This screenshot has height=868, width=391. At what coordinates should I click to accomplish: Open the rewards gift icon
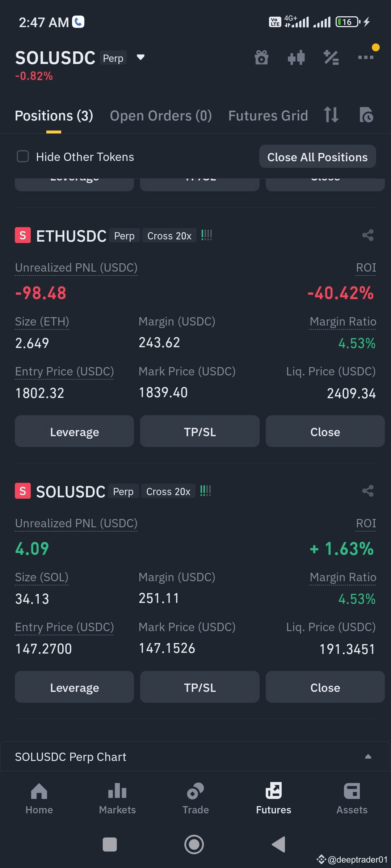click(261, 58)
